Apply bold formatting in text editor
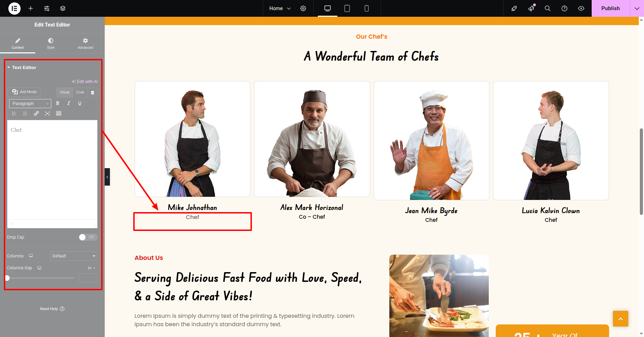 point(58,103)
